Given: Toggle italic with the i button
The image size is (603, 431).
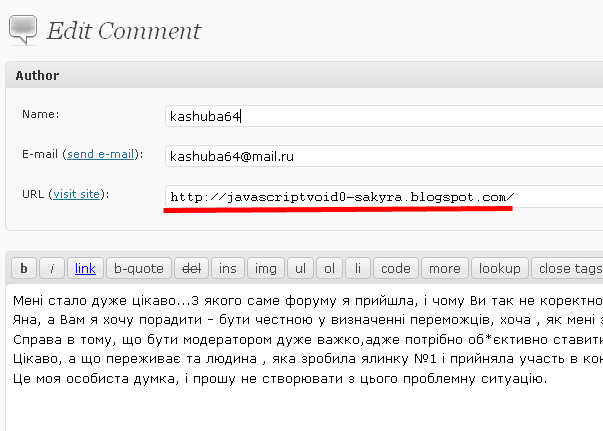Looking at the screenshot, I should (52, 268).
